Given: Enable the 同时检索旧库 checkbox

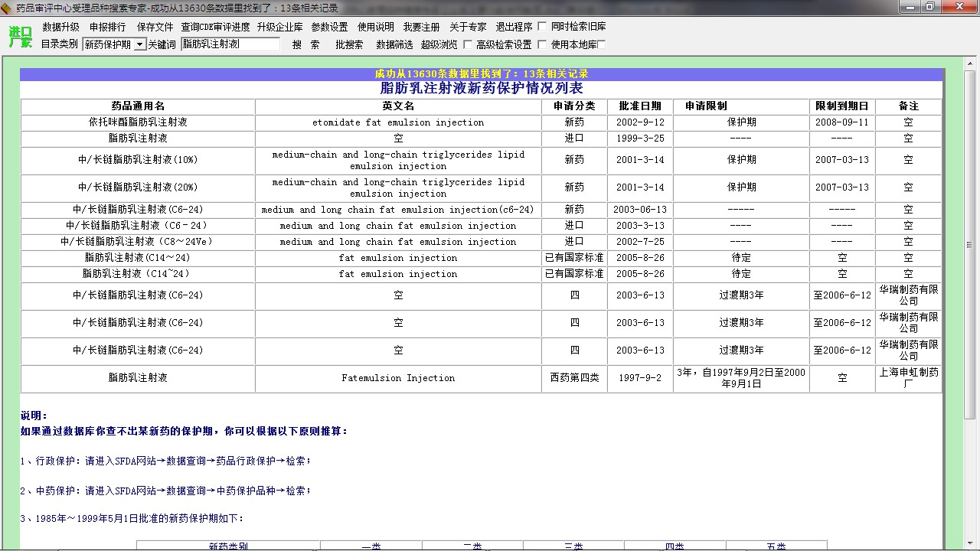Looking at the screenshot, I should pos(543,27).
